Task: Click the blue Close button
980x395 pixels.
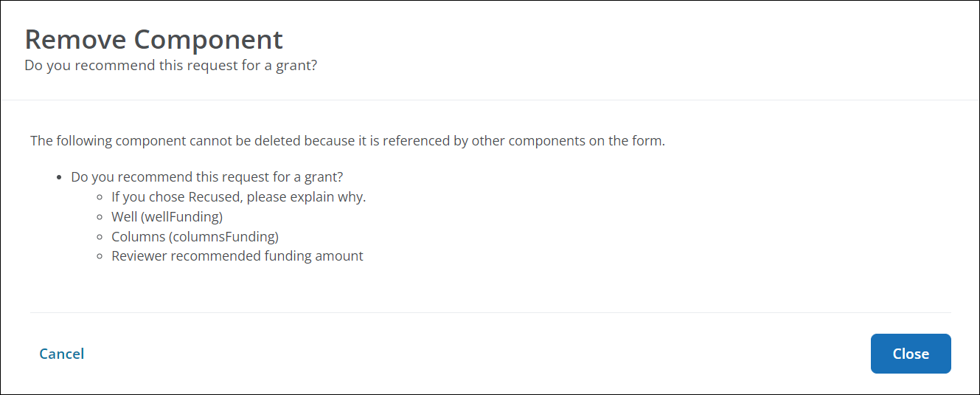Action: point(910,354)
